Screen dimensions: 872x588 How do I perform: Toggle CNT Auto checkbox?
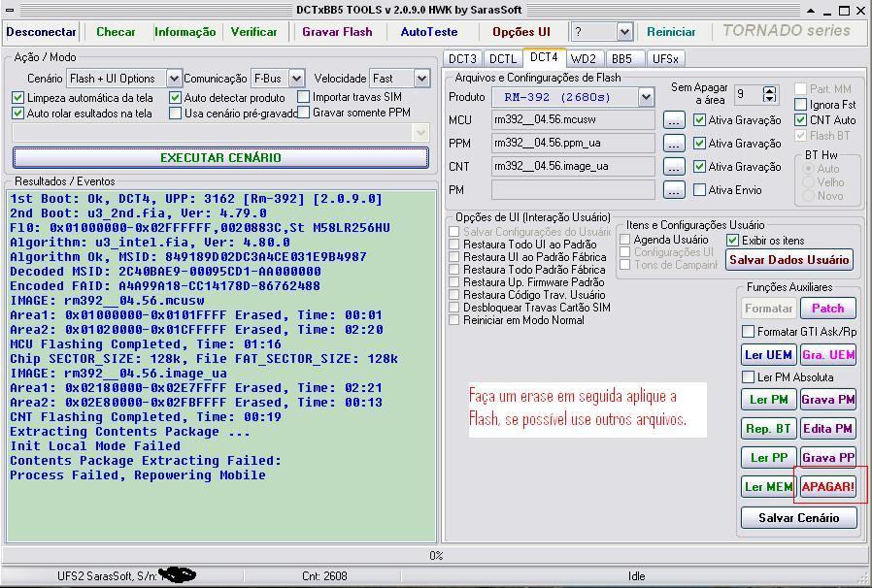click(801, 120)
